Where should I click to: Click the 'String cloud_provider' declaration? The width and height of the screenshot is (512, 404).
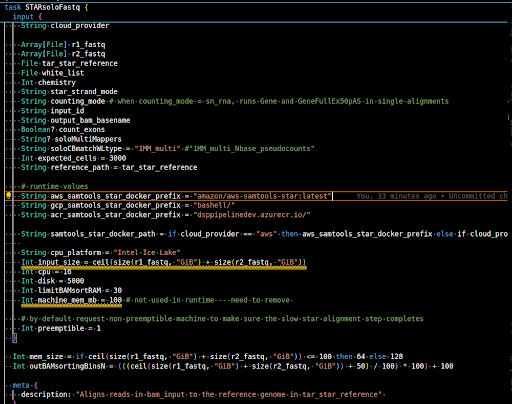(65, 26)
